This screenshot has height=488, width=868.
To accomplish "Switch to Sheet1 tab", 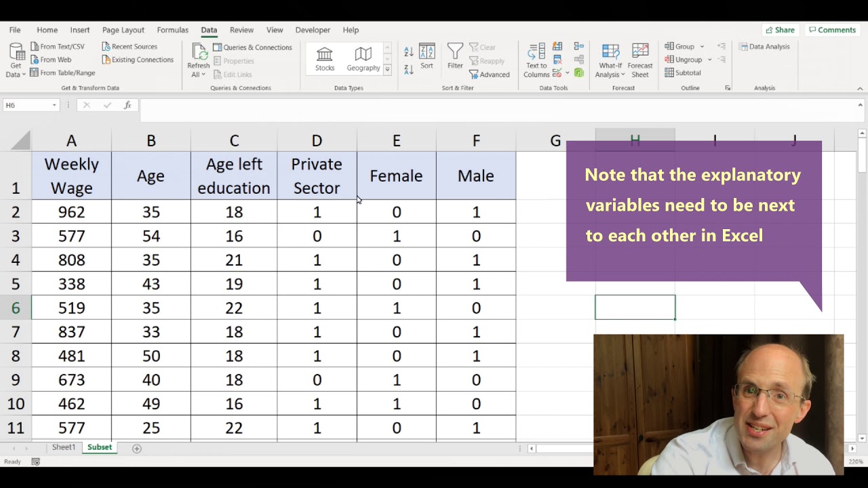I will (64, 447).
